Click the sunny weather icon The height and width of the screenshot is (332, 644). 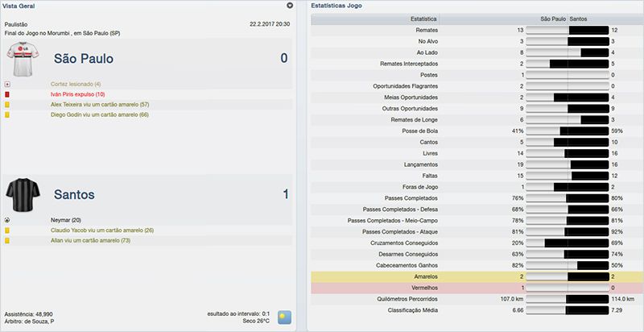pyautogui.click(x=284, y=317)
